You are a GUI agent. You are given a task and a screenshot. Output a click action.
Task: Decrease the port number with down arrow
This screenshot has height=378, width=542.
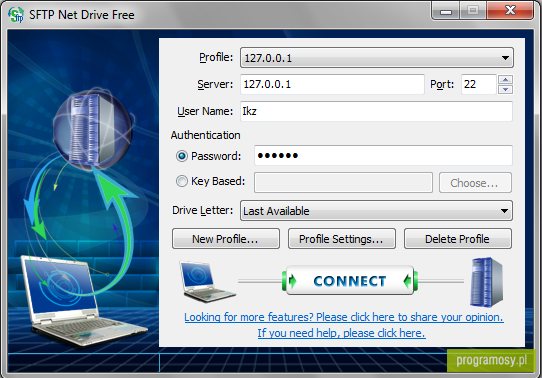505,89
